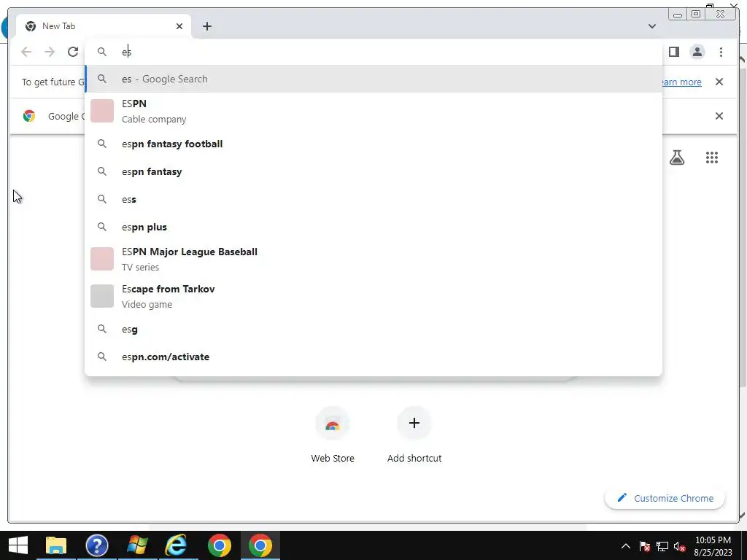This screenshot has height=560, width=747.
Task: Open the profile avatar menu
Action: (x=697, y=52)
